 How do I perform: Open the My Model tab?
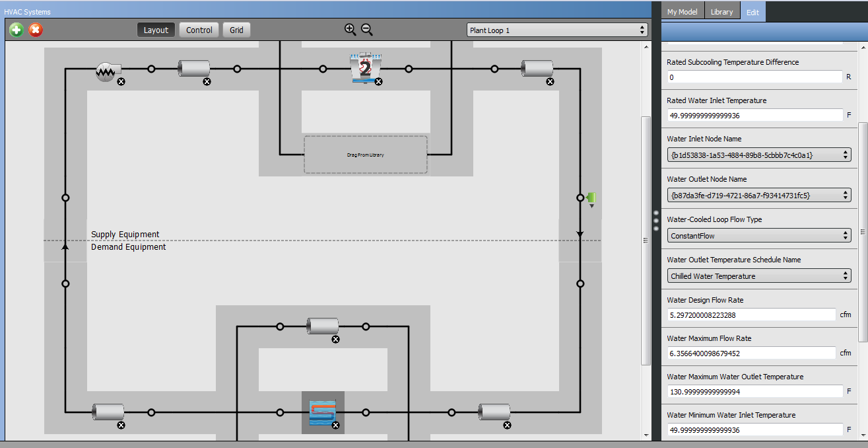[x=682, y=12]
